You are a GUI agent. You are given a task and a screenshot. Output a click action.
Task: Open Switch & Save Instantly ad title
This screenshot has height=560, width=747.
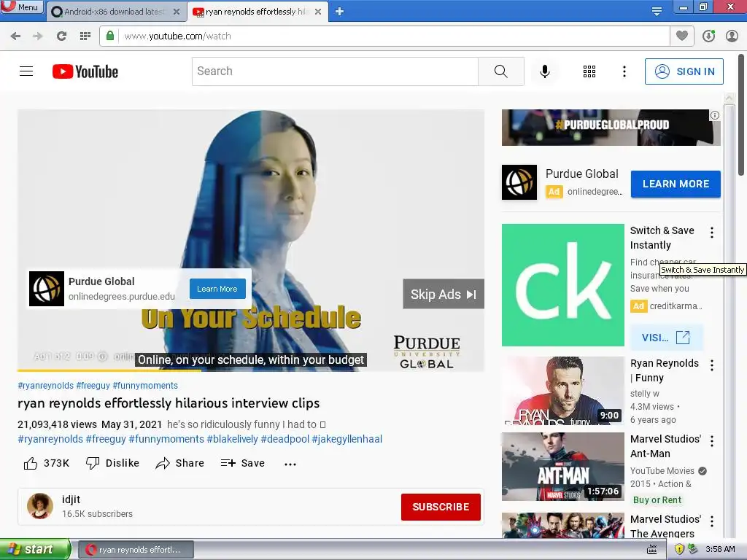(x=662, y=238)
